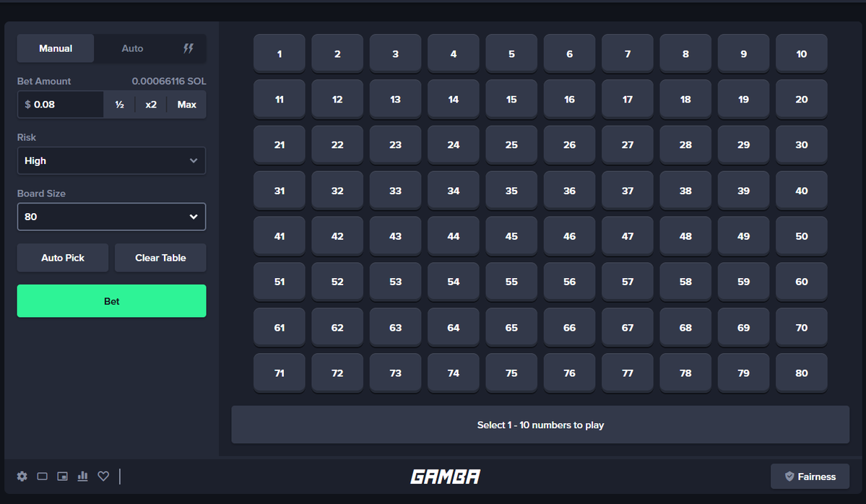Screen dimensions: 866x504
Task: Click the 0.00066116 SOL amount text
Action: 169,81
